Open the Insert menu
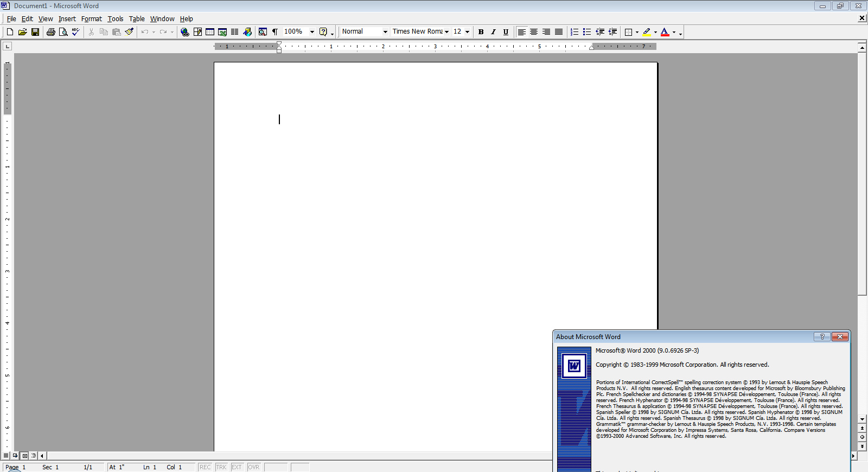This screenshot has height=472, width=868. [x=67, y=18]
